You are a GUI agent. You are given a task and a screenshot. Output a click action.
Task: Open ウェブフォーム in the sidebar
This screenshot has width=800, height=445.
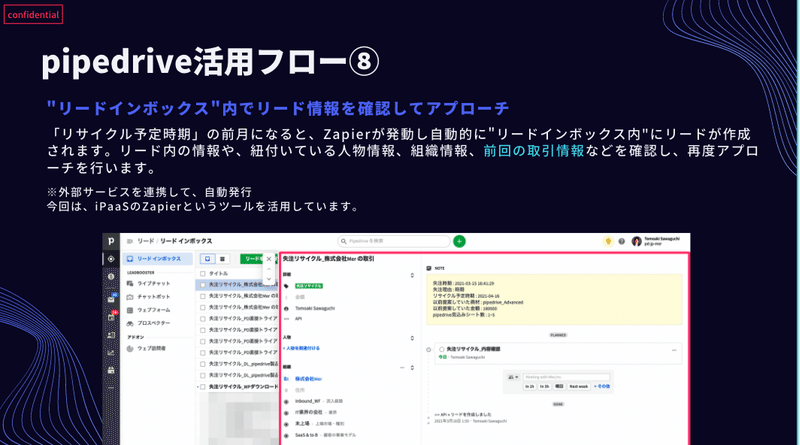click(x=154, y=310)
